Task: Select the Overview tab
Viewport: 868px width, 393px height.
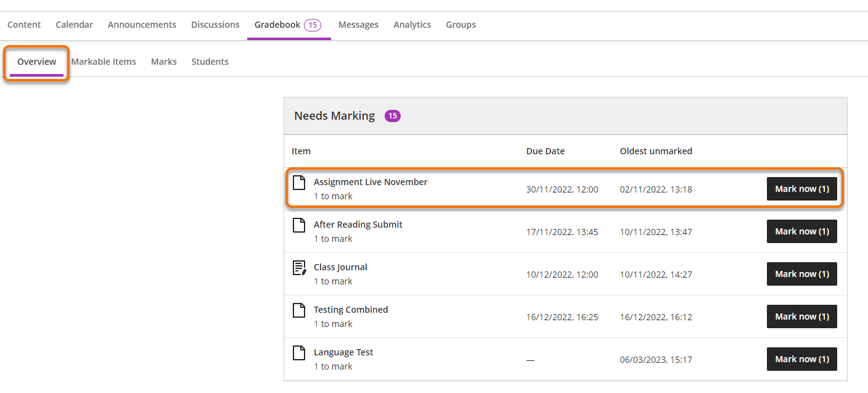Action: point(36,61)
